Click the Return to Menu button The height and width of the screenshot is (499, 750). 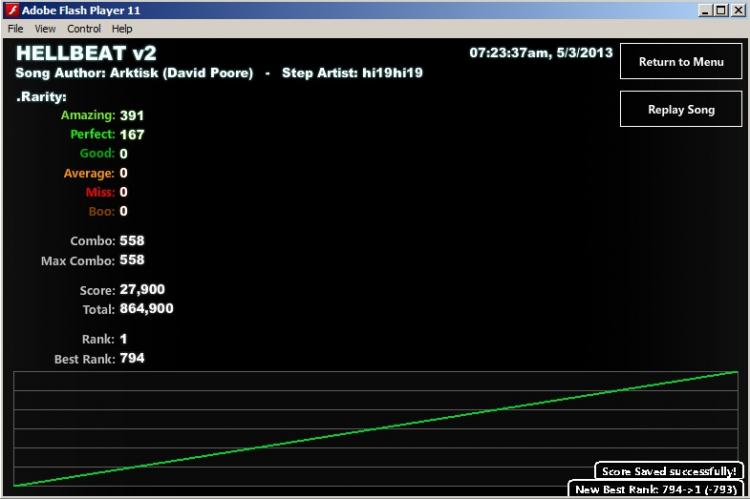681,61
